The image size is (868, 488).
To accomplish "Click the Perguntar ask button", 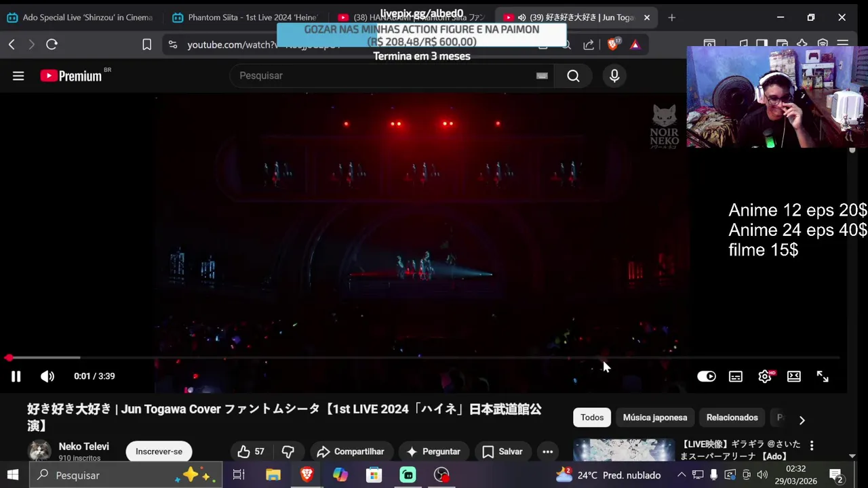I will [x=433, y=451].
